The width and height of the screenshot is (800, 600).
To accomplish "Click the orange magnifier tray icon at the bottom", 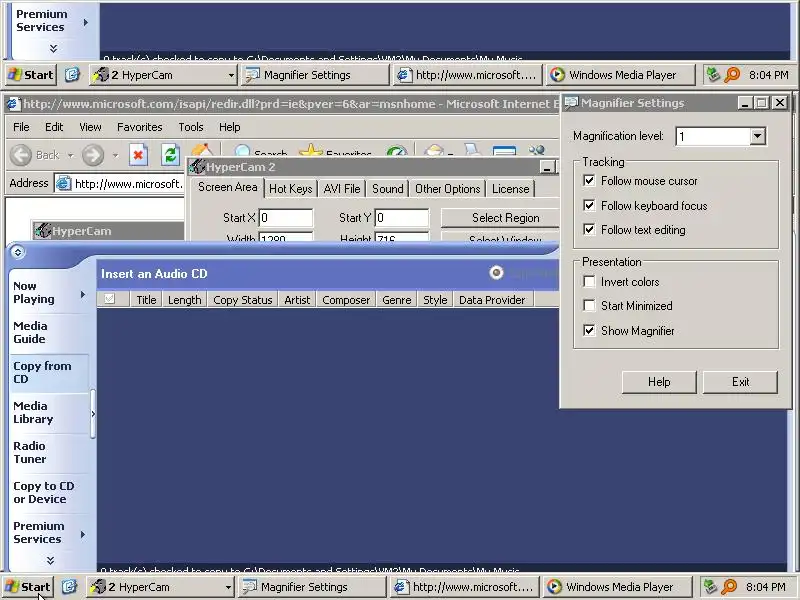I will click(729, 587).
